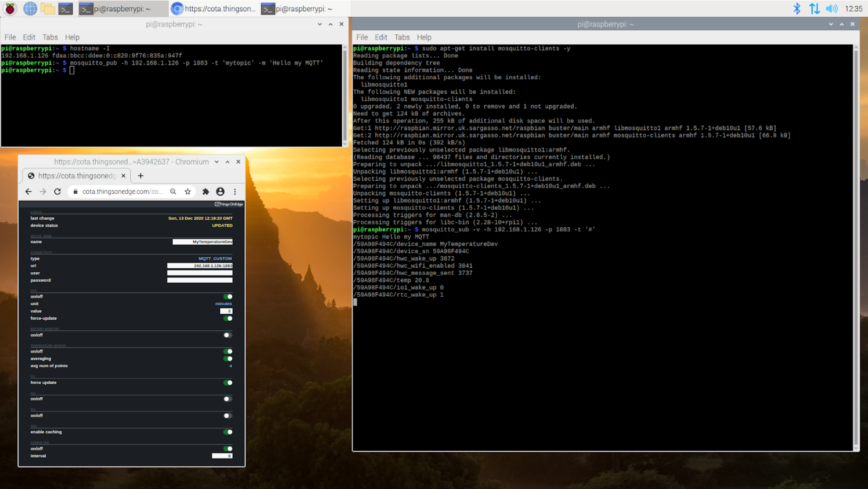This screenshot has height=489, width=868.
Task: Open a new Chromium tab
Action: [140, 176]
